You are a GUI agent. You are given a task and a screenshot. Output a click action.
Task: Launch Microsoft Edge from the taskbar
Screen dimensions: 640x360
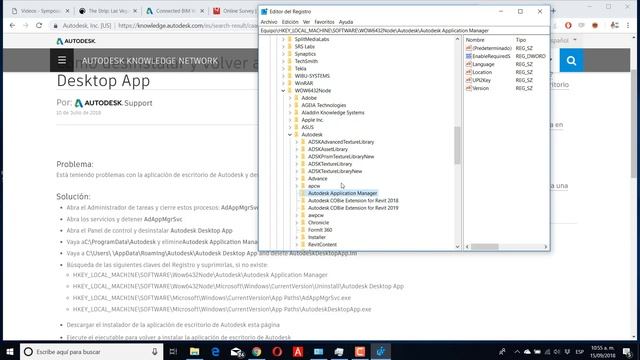(215, 351)
